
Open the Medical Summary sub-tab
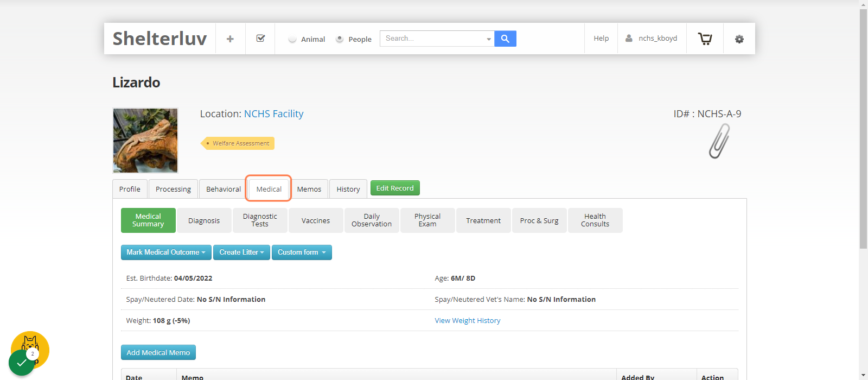coord(148,220)
